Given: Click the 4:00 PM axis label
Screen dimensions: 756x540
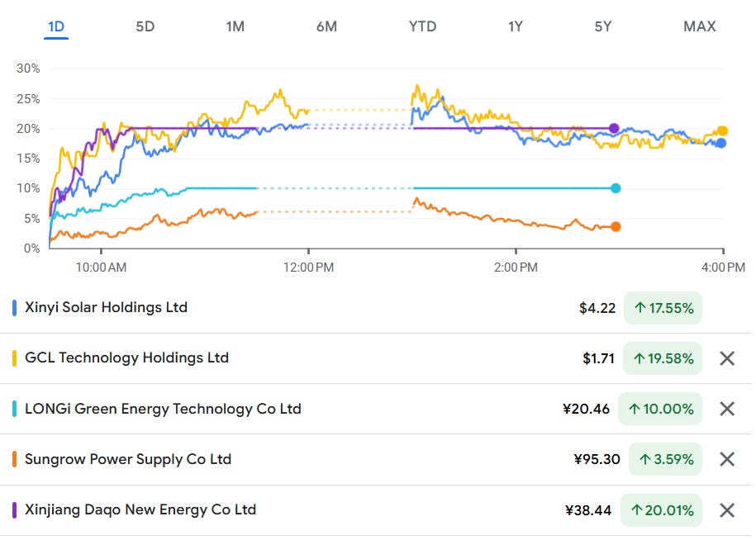Looking at the screenshot, I should tap(723, 268).
